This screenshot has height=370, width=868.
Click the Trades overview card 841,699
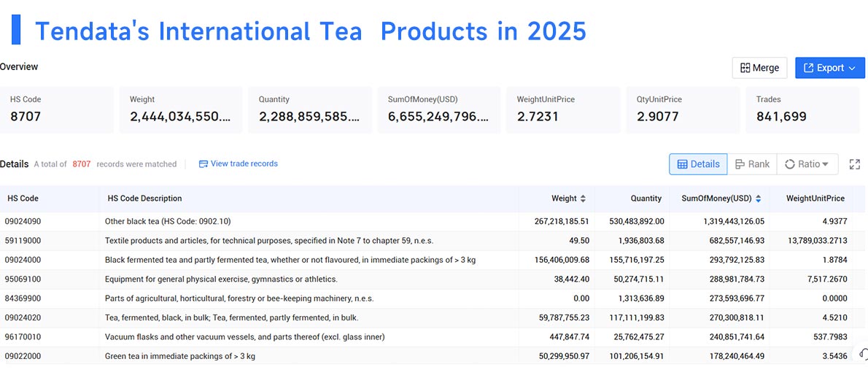pos(803,109)
